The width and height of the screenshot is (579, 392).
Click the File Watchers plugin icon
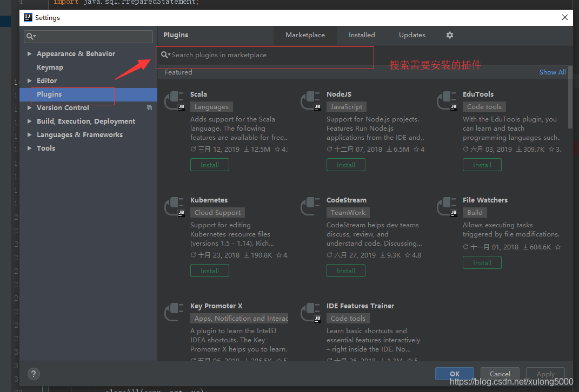pyautogui.click(x=447, y=206)
